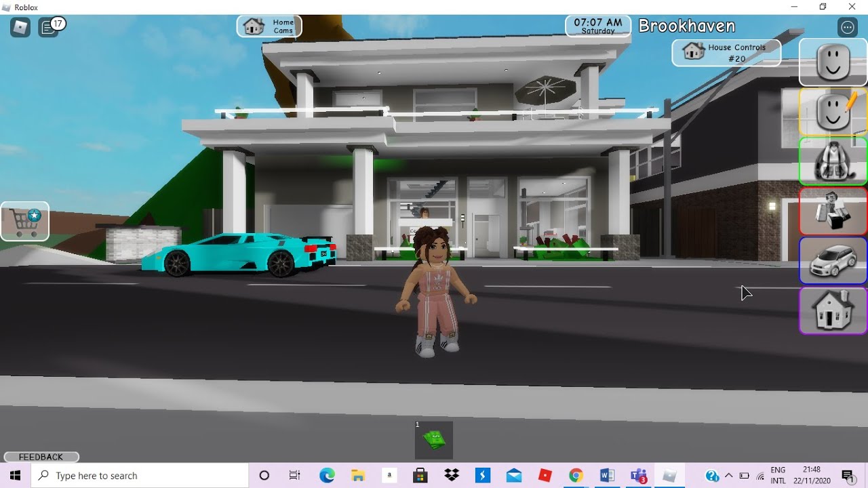Open the Roblox main menu logo
This screenshot has height=488, width=868.
click(x=20, y=27)
